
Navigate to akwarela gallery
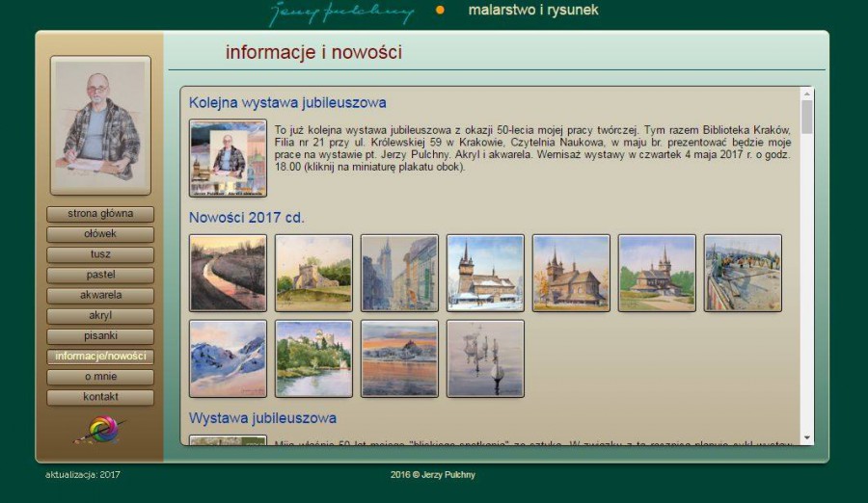pos(100,296)
